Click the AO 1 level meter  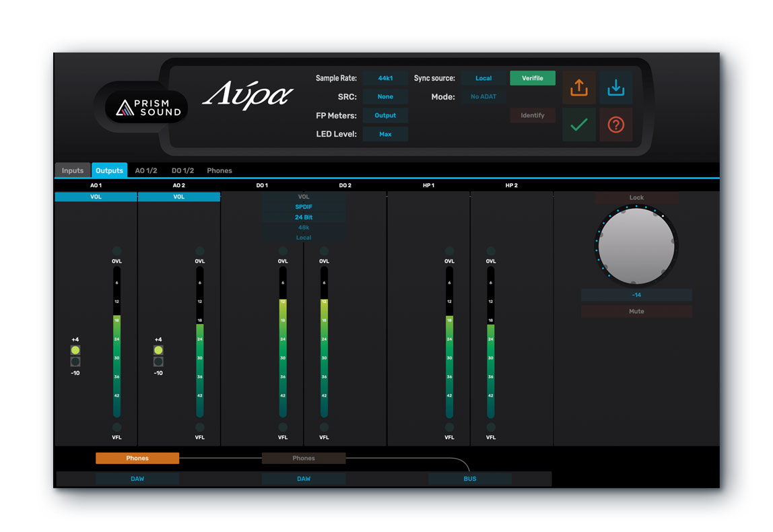[117, 342]
